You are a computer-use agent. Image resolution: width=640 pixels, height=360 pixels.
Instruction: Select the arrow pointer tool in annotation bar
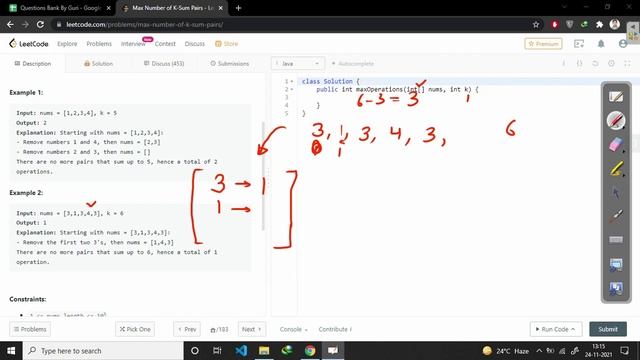pyautogui.click(x=616, y=192)
